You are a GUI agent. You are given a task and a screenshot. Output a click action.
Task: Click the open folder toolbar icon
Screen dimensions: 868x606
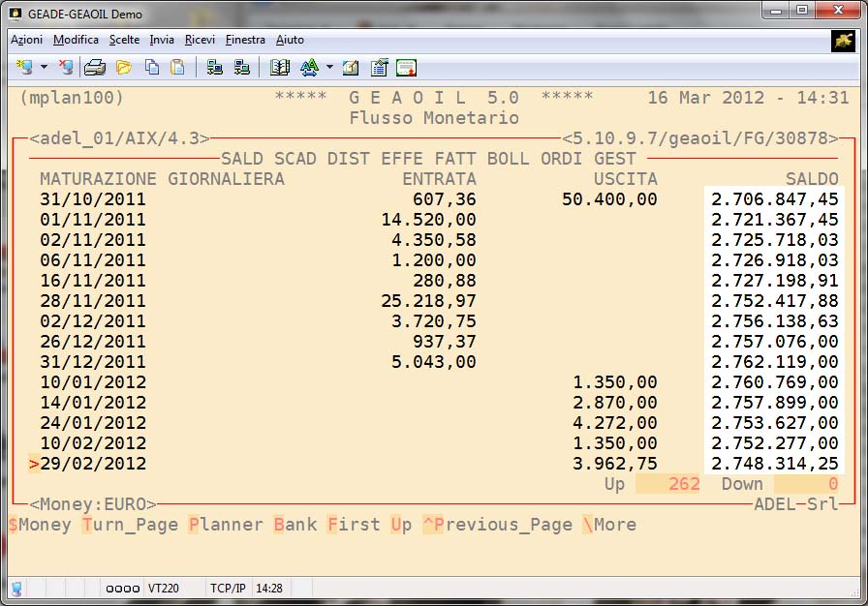coord(123,68)
